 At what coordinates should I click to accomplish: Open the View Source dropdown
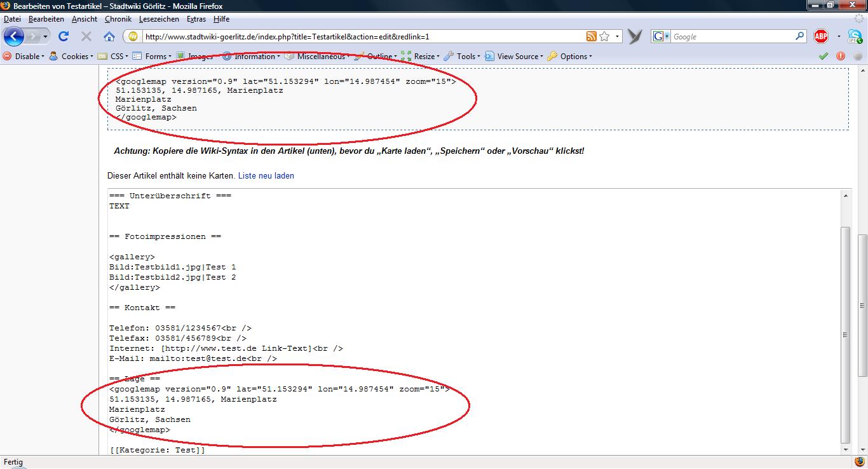coord(515,57)
